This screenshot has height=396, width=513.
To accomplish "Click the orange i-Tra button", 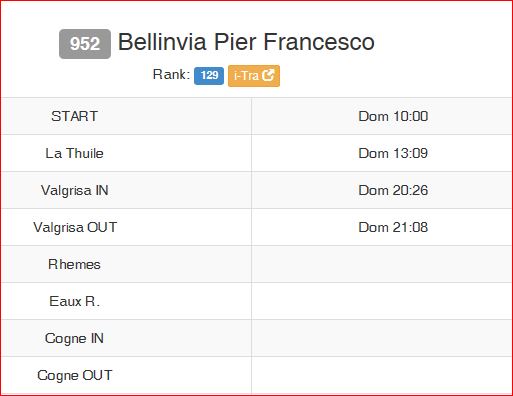I will click(254, 76).
